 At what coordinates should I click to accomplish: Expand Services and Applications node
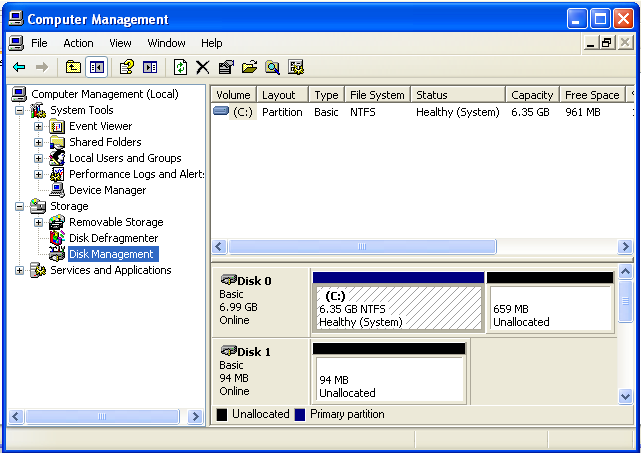pos(20,271)
